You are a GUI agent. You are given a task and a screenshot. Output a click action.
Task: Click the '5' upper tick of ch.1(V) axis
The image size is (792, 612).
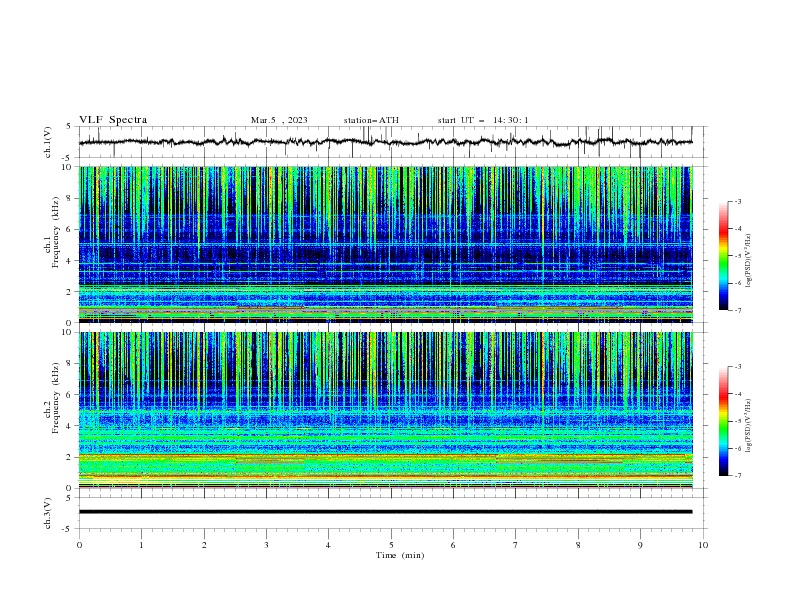[70, 126]
